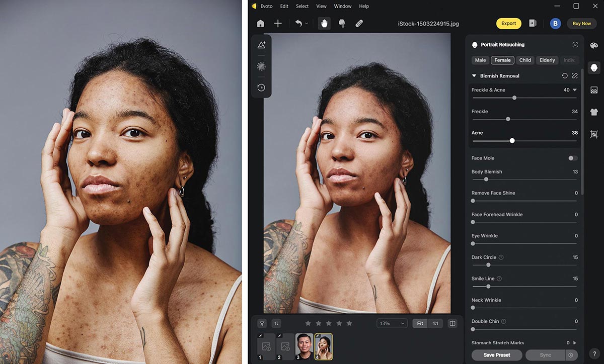The image size is (604, 364).
Task: Open the color adjustment palette panel
Action: point(594,45)
